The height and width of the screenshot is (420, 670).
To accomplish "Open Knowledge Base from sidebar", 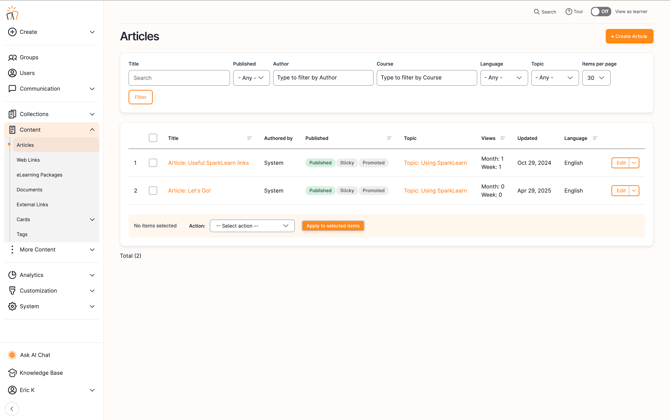I will pyautogui.click(x=41, y=373).
